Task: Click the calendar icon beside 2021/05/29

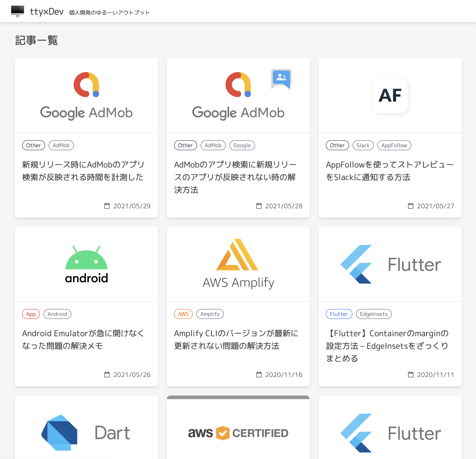Action: pyautogui.click(x=107, y=206)
